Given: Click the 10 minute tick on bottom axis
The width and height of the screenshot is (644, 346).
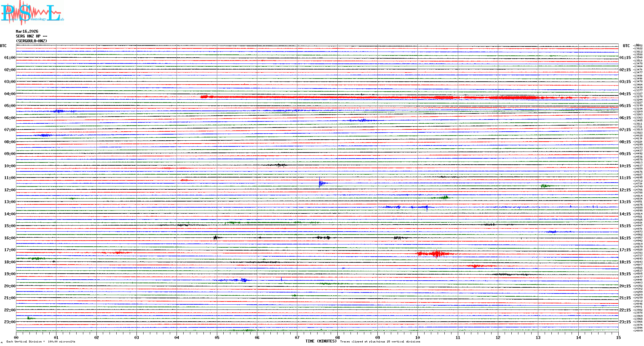Looking at the screenshot, I should [x=417, y=337].
